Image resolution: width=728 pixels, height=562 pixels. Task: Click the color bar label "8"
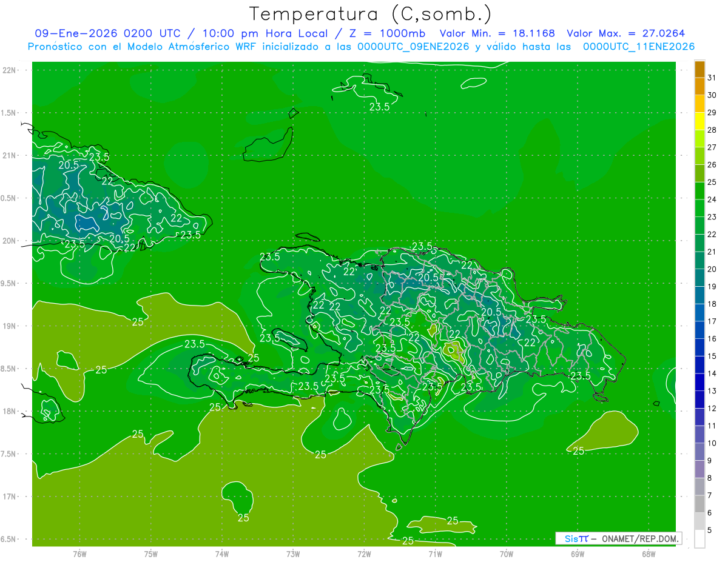point(710,478)
